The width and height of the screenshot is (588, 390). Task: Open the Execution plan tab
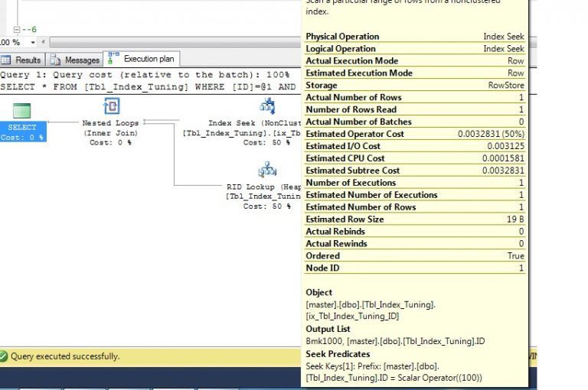coord(142,59)
